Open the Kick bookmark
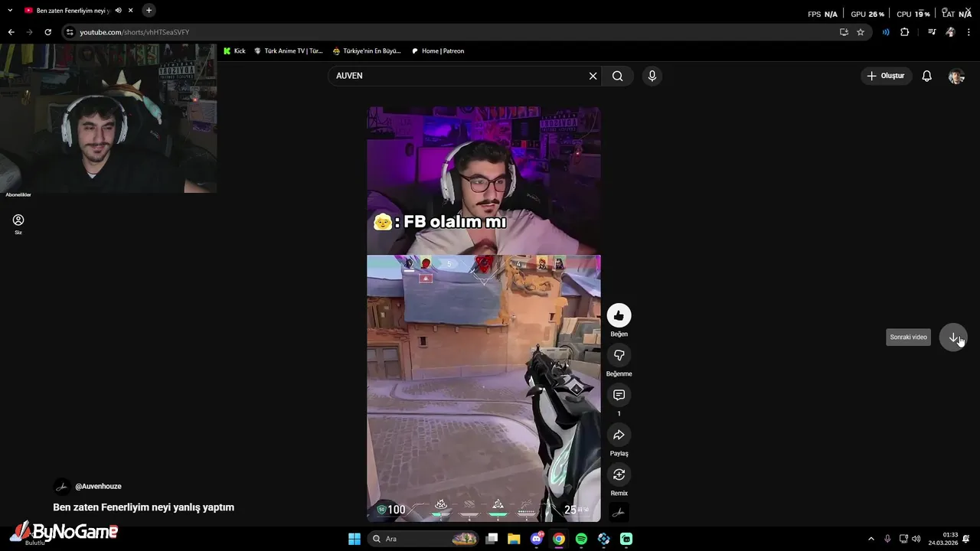 (234, 51)
